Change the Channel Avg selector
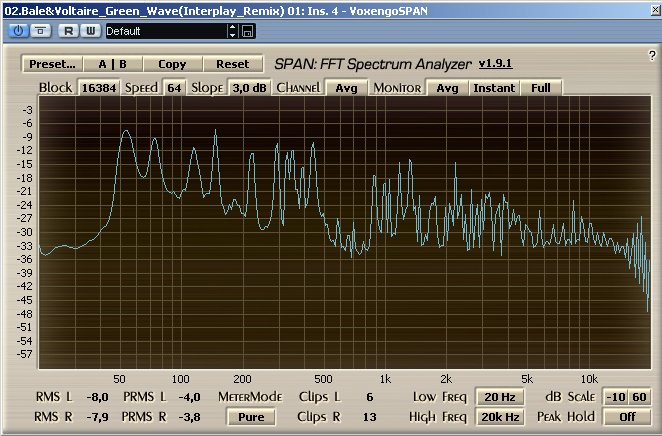Viewport: 662px width, 436px height. click(346, 88)
